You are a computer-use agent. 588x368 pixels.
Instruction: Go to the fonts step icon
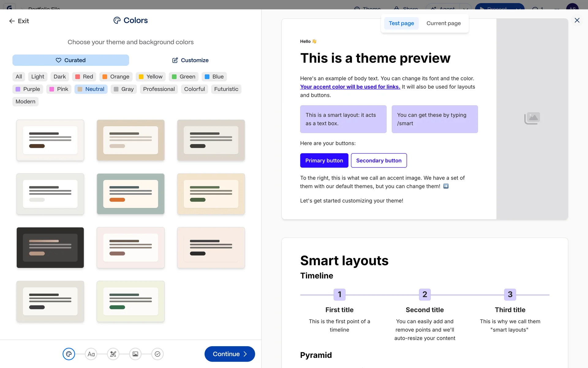(91, 354)
